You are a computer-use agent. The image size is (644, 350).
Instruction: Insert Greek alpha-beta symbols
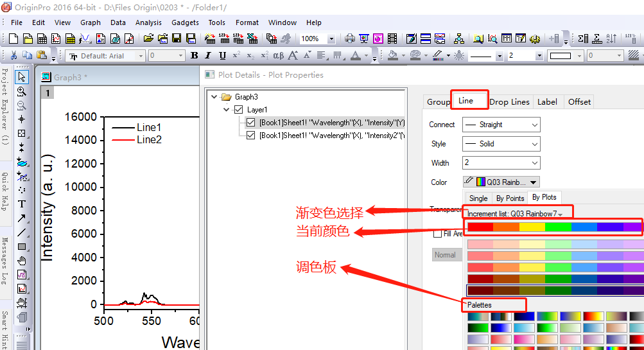click(279, 55)
